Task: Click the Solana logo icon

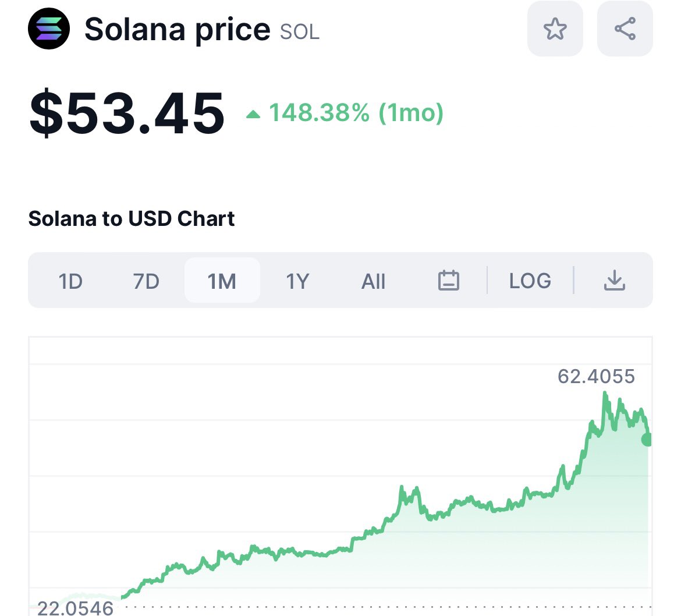Action: tap(49, 29)
